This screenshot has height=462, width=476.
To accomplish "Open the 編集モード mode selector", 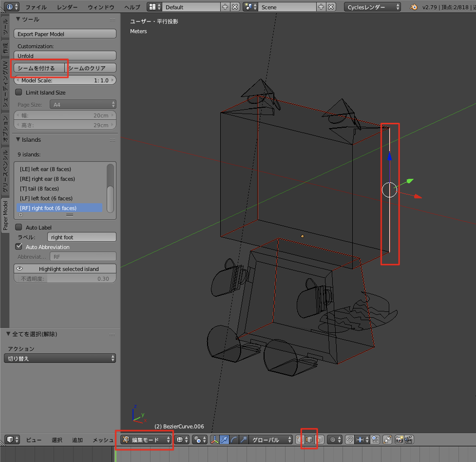I will pos(144,439).
